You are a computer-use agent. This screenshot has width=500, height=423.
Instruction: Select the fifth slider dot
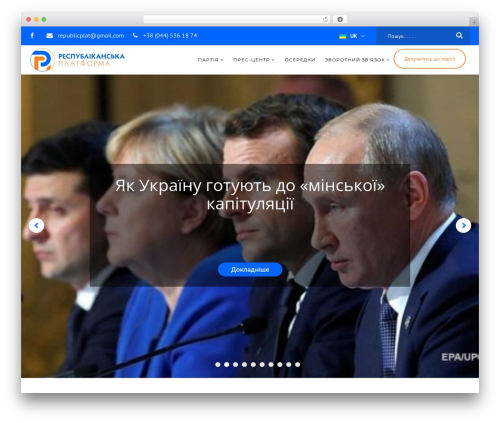click(253, 364)
